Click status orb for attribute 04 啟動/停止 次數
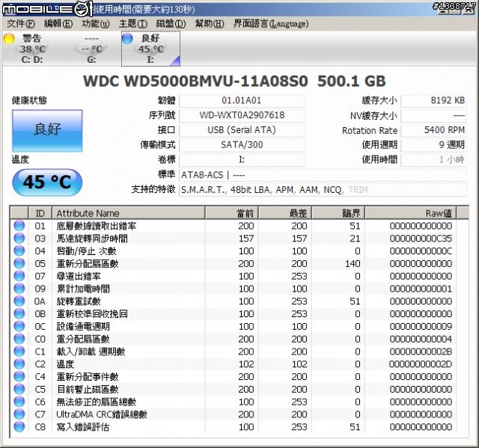The height and width of the screenshot is (448, 479). point(19,251)
